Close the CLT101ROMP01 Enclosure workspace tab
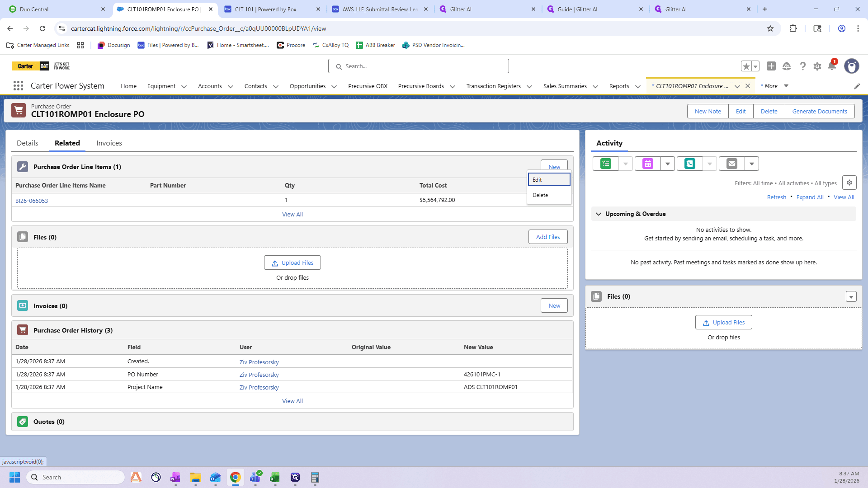Screen dimensions: 868x488 748,86
